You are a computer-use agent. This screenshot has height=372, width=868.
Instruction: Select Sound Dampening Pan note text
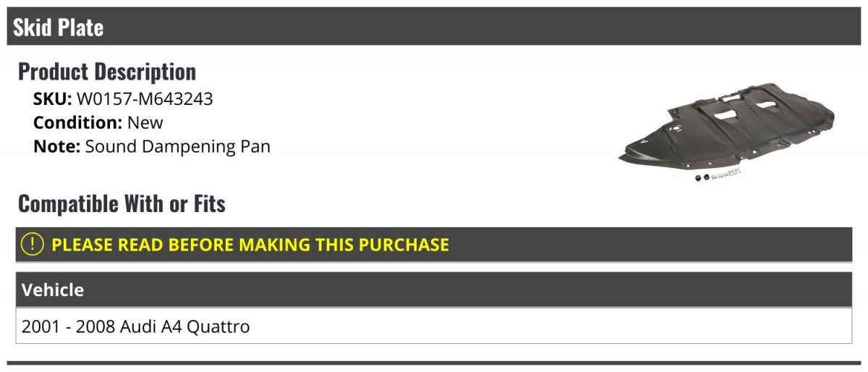[x=178, y=147]
